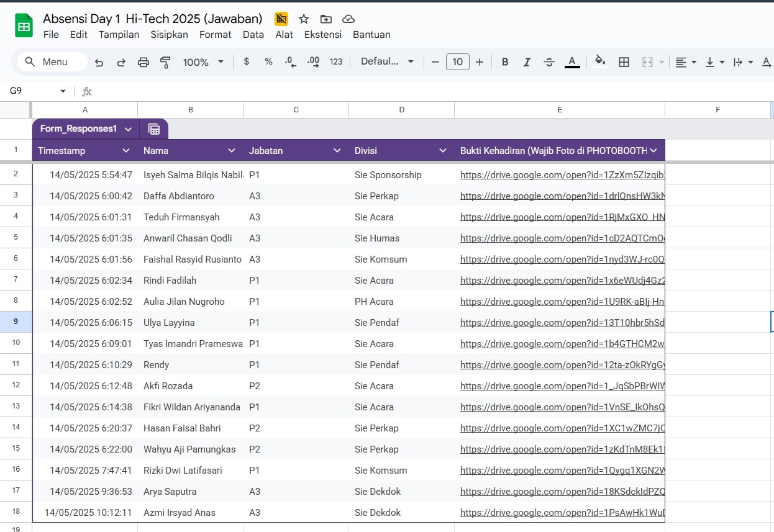This screenshot has width=774, height=532.
Task: Click the merge cells icon
Action: [x=647, y=61]
